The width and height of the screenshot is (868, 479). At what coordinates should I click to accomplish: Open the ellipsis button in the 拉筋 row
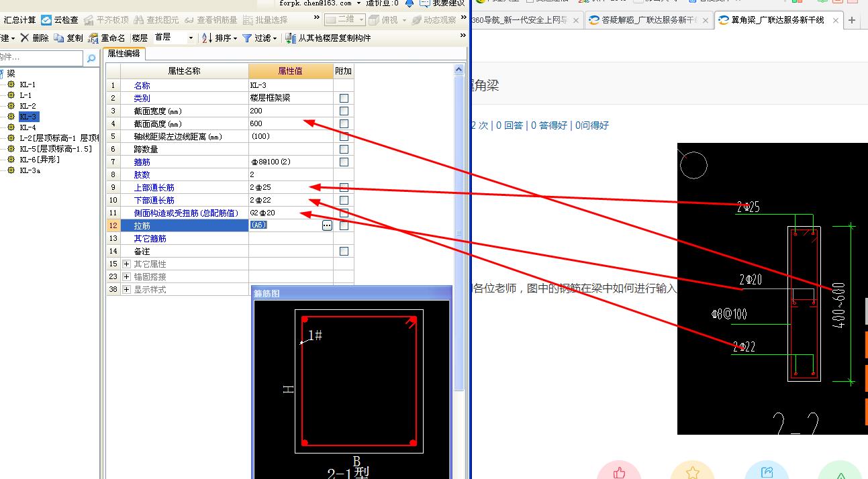[x=327, y=225]
